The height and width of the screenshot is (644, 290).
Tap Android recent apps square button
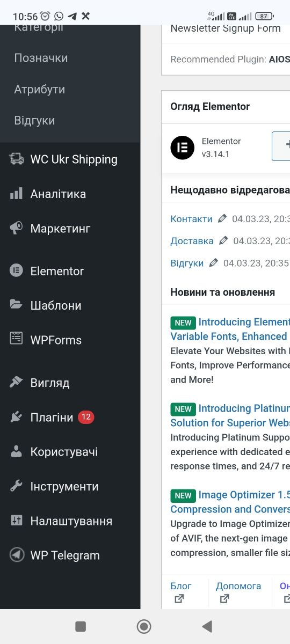(x=81, y=626)
